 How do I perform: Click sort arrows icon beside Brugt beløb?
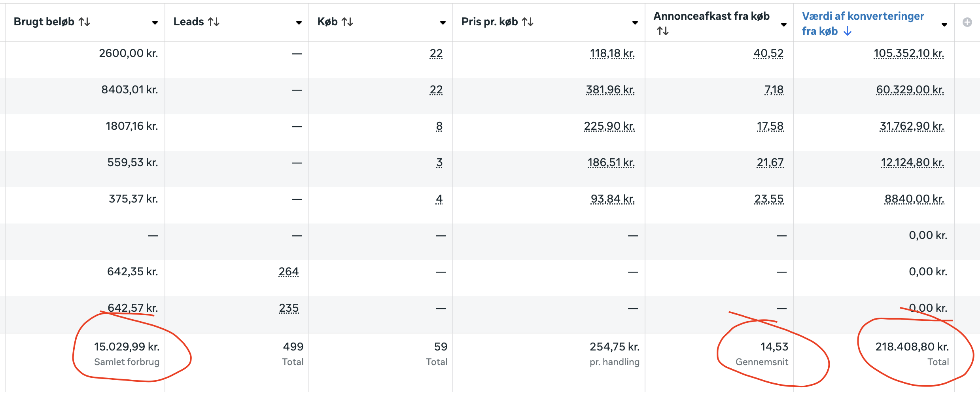coord(84,22)
